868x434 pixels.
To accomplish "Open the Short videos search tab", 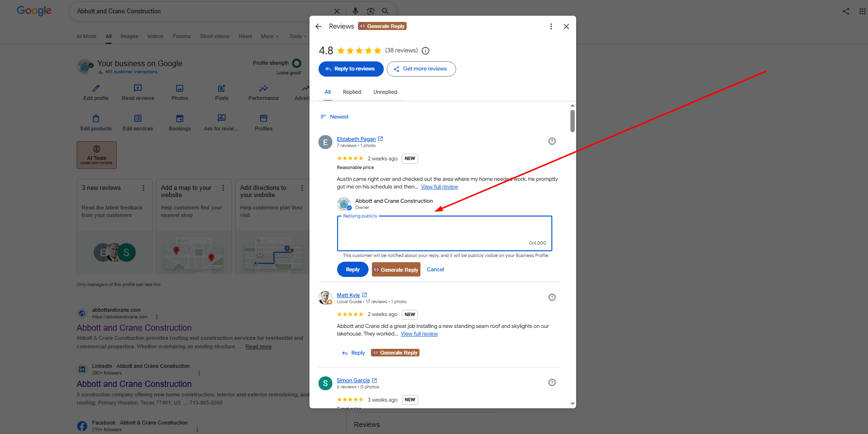I will click(214, 37).
